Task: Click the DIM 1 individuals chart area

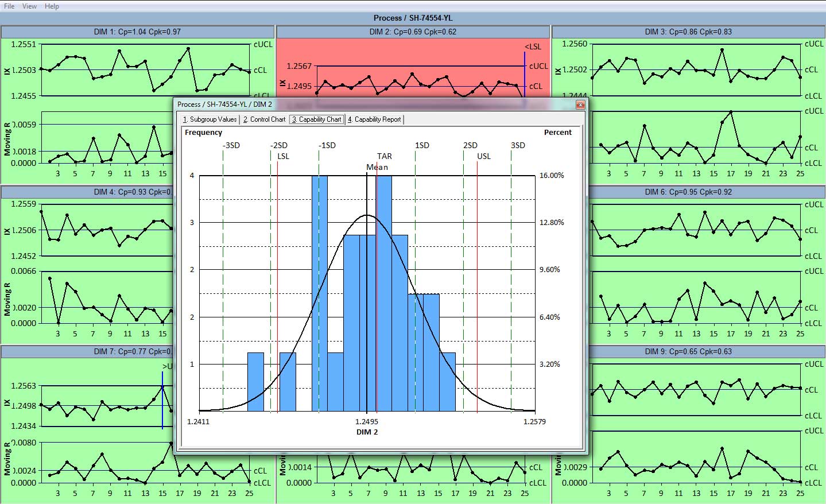Action: [145, 70]
